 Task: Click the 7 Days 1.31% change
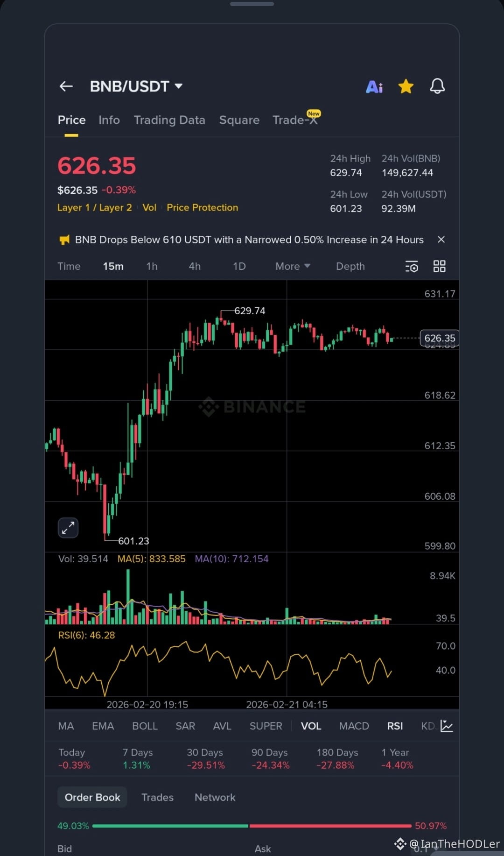point(136,765)
